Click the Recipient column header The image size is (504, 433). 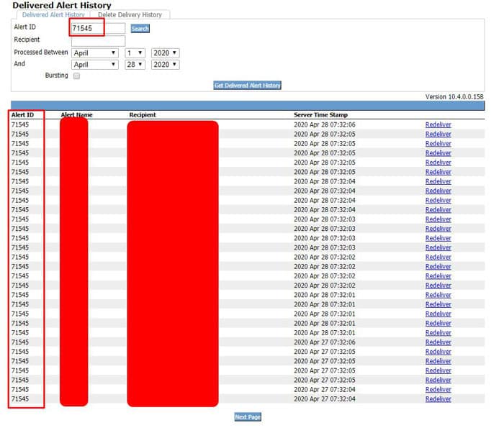pos(143,115)
